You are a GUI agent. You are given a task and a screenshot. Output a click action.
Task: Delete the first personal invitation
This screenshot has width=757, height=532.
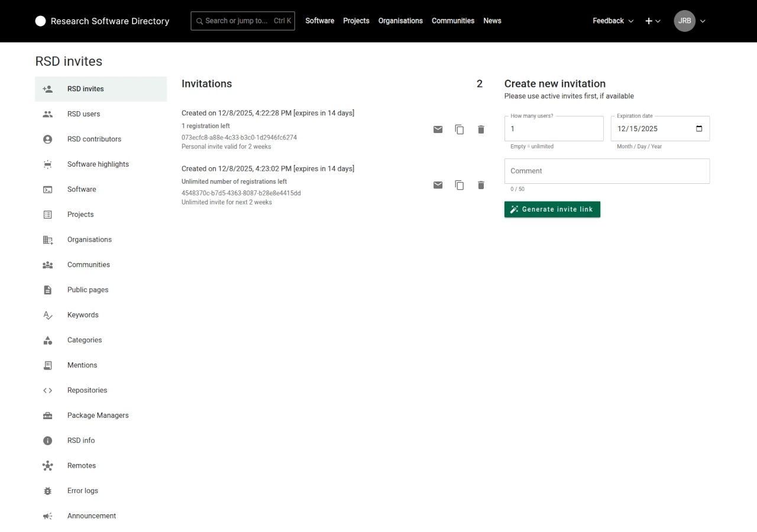[481, 129]
